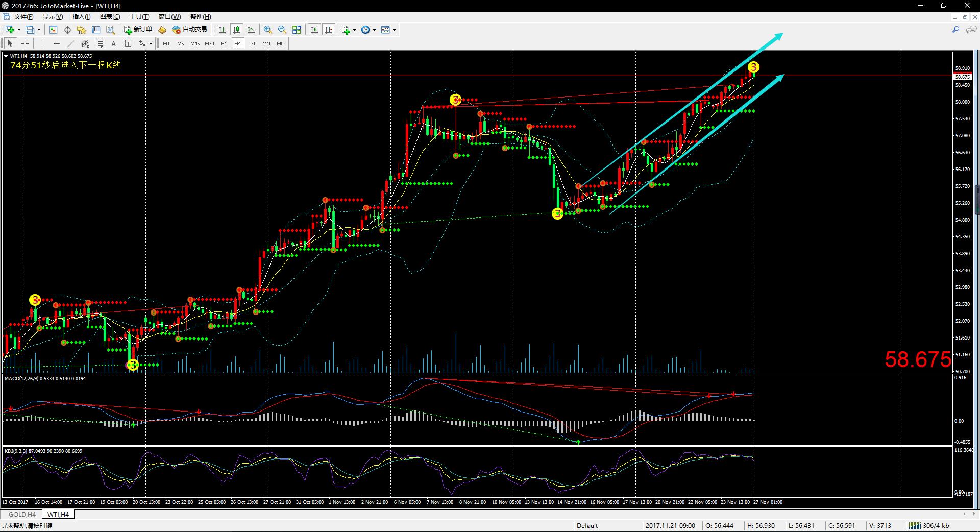Viewport: 980px width, 532px height.
Task: Select the trendline drawing tool
Action: [x=71, y=44]
